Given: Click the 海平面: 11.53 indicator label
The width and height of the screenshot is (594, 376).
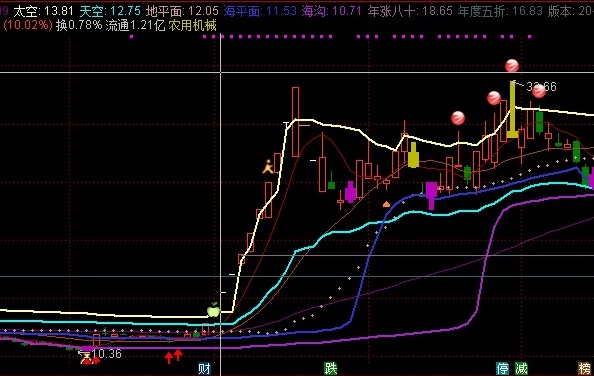Looking at the screenshot, I should (x=260, y=11).
